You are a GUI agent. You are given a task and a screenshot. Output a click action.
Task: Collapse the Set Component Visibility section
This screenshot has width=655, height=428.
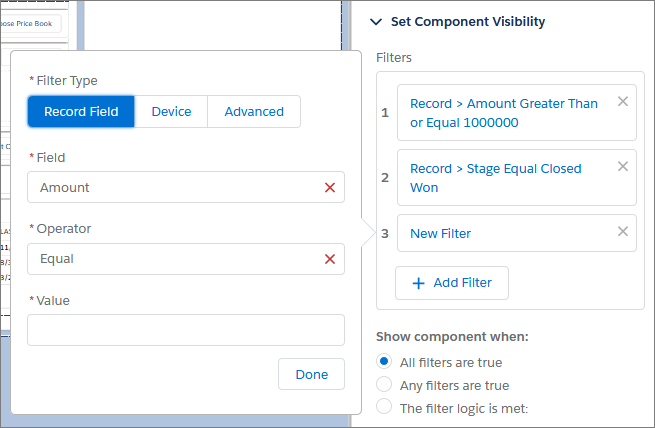tap(377, 21)
